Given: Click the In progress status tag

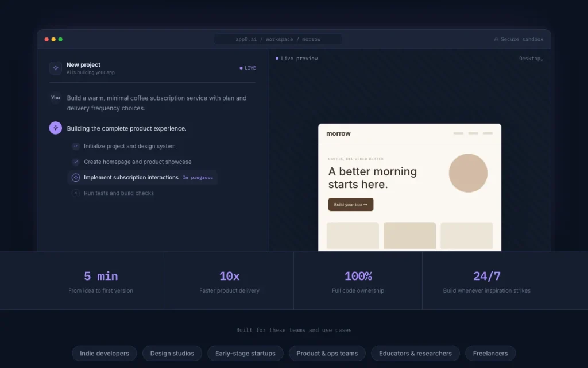Looking at the screenshot, I should pyautogui.click(x=198, y=178).
